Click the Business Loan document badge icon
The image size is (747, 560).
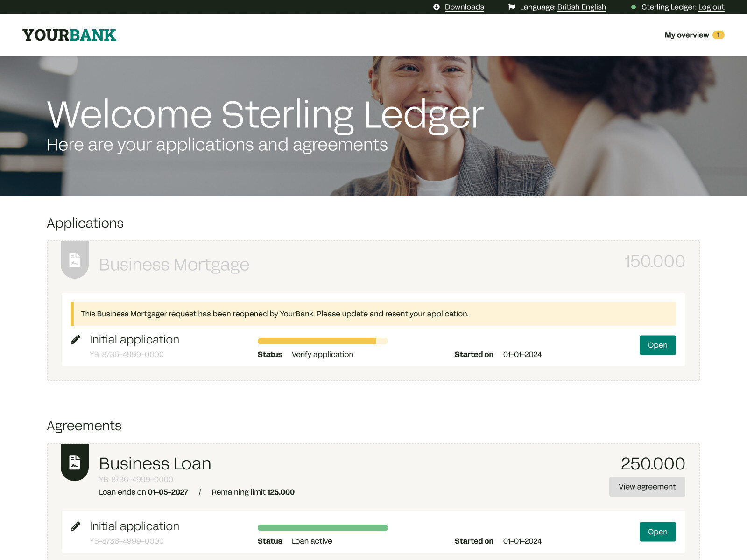click(75, 462)
